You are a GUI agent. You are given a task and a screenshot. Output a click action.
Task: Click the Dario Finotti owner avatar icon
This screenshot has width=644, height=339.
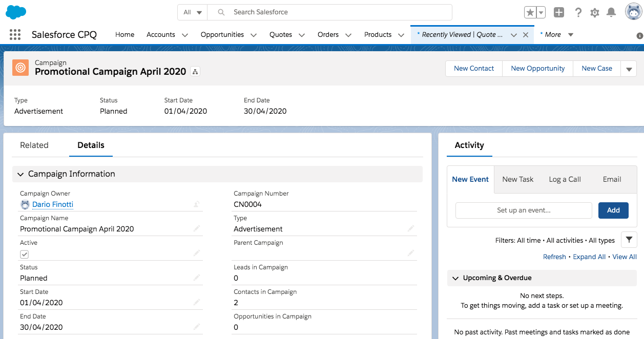coord(25,204)
